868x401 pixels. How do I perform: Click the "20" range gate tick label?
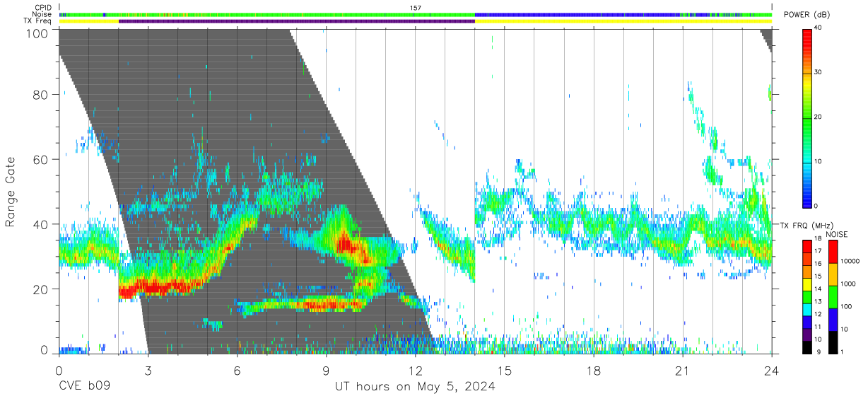[40, 289]
